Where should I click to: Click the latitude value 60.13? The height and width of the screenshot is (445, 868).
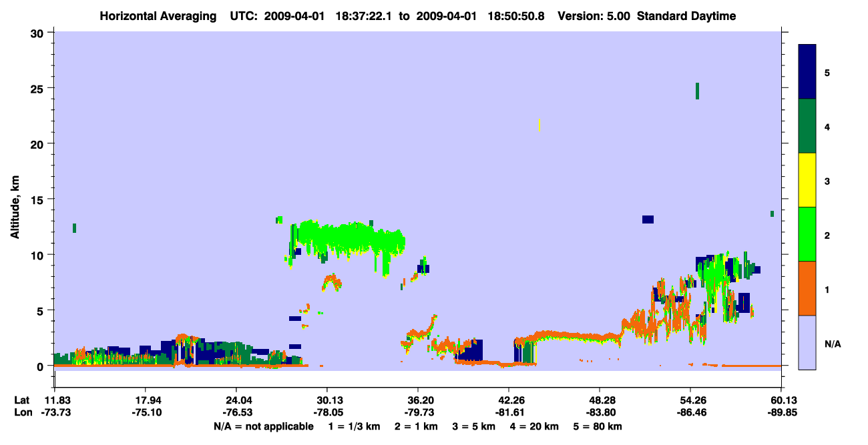[781, 400]
